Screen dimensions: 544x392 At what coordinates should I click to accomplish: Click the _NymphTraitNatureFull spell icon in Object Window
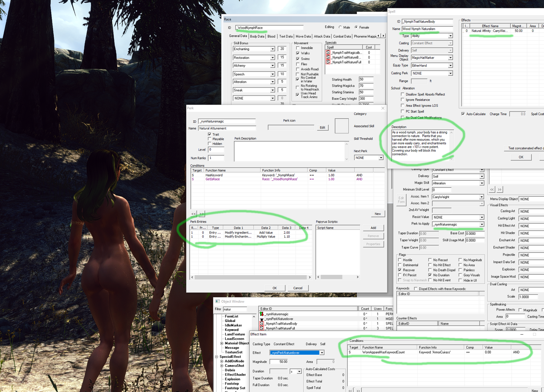tap(261, 328)
